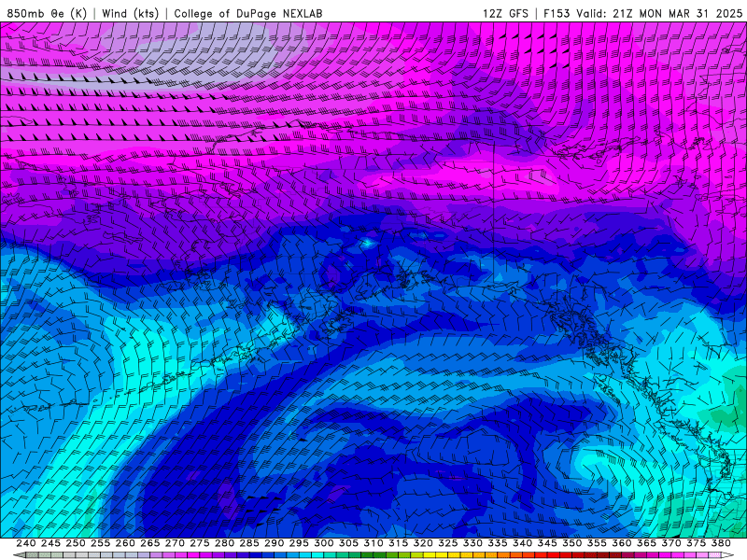This screenshot has width=747, height=560.
Task: Click the "F153" forecast hour text
Action: [x=557, y=13]
